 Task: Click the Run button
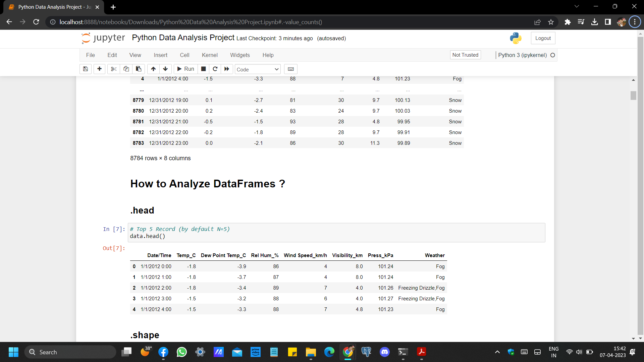pyautogui.click(x=185, y=69)
